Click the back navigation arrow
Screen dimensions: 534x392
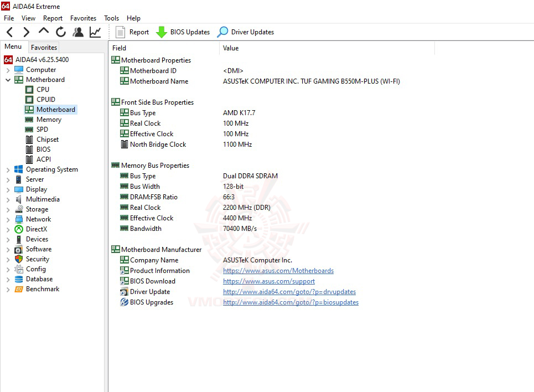[x=9, y=32]
